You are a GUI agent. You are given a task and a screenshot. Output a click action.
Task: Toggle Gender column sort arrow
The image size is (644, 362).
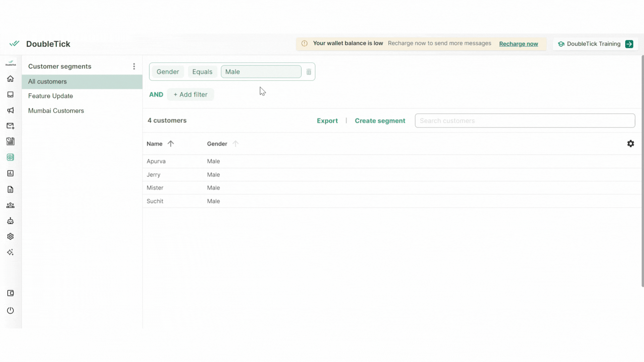[235, 144]
